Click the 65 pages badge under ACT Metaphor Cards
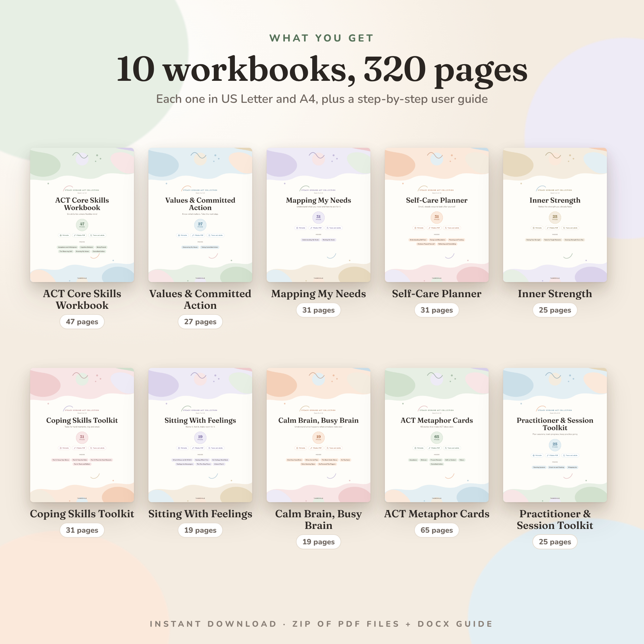The image size is (644, 644). coord(437,530)
